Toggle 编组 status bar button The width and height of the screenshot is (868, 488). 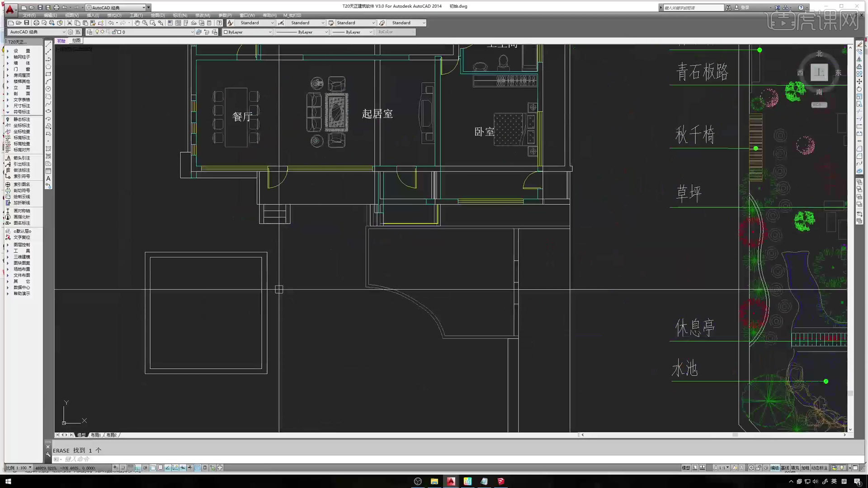(x=774, y=468)
